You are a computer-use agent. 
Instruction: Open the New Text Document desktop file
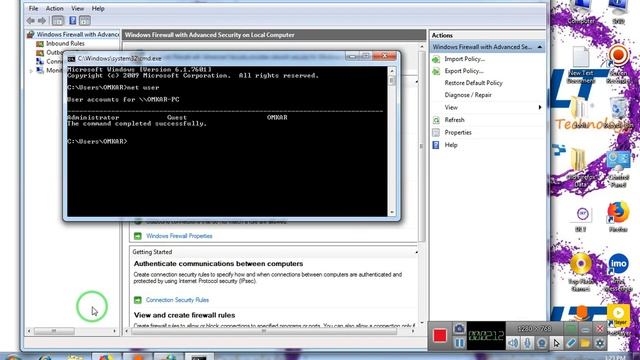[x=581, y=65]
